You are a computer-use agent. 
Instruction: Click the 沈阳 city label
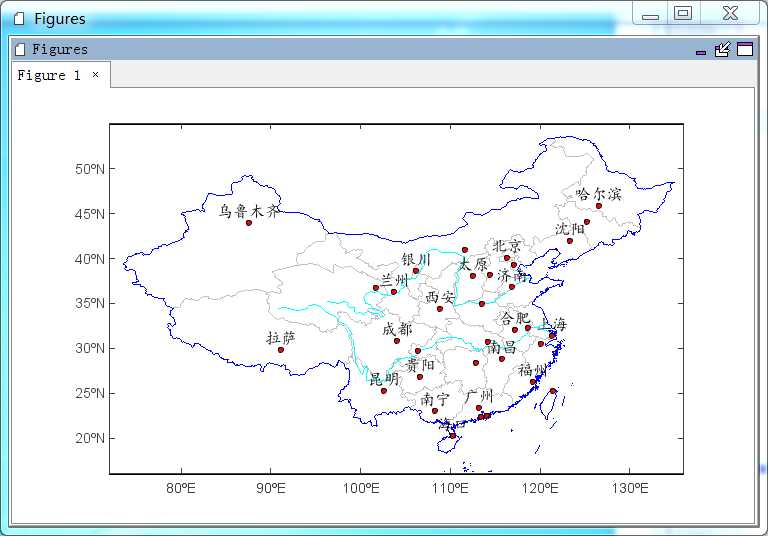point(569,228)
